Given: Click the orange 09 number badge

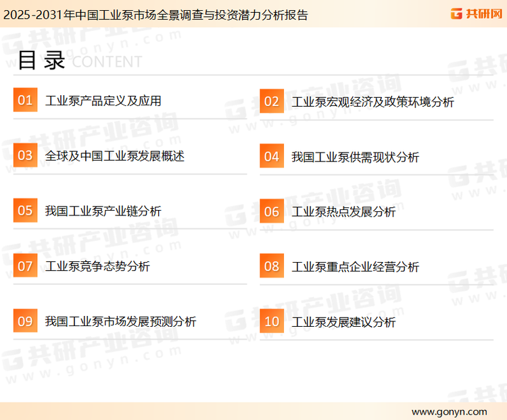Looking at the screenshot, I should 25,321.
